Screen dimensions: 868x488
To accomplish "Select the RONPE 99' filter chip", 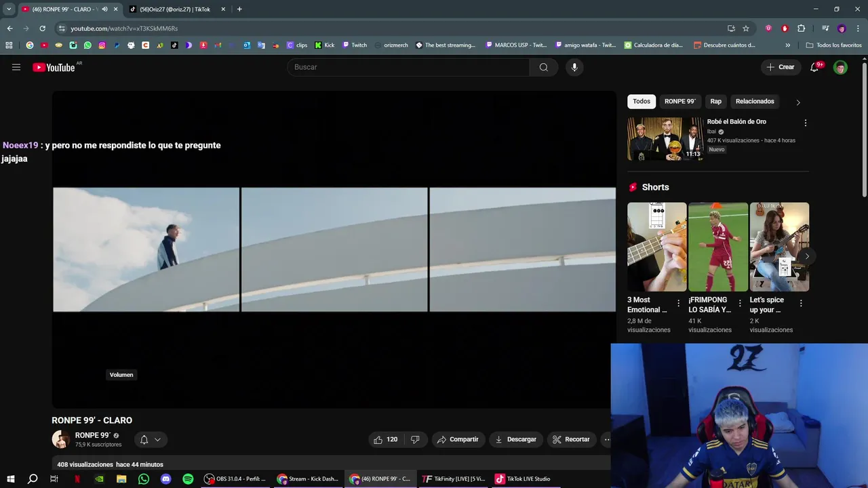I will click(x=680, y=102).
